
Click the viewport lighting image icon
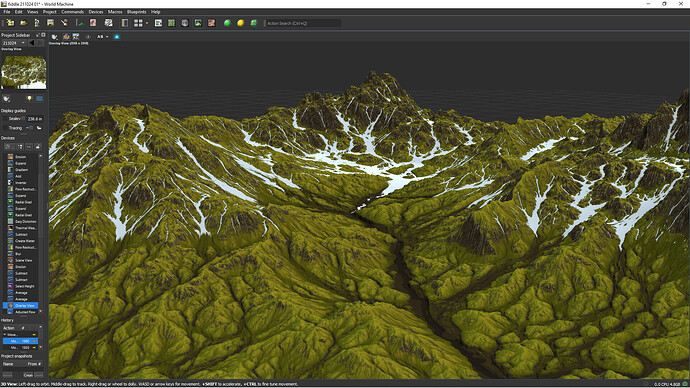(66, 37)
